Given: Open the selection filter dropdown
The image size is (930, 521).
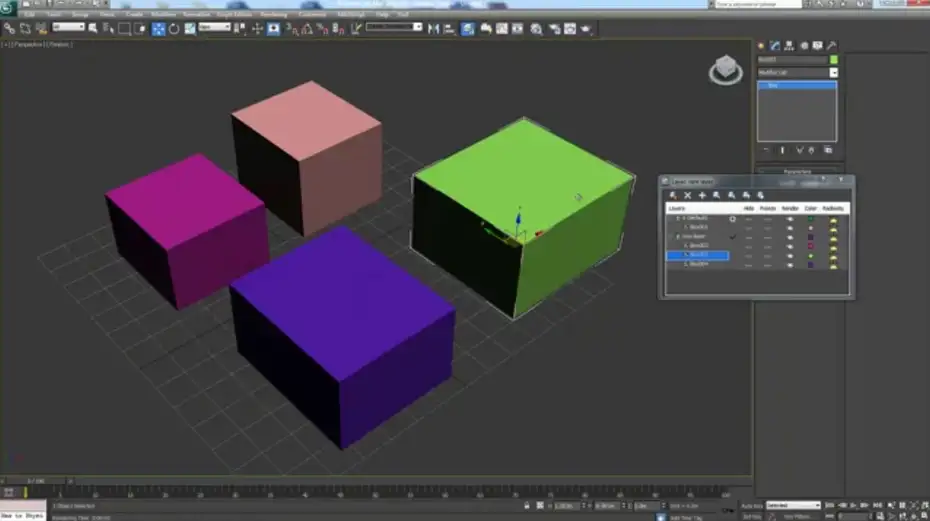Looking at the screenshot, I should (x=68, y=27).
